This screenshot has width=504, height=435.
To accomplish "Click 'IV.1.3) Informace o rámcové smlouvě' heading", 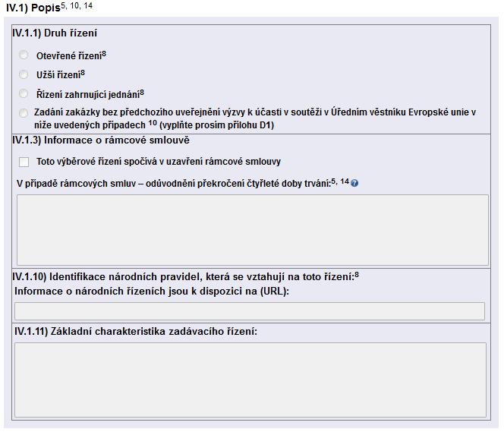I will coord(101,140).
